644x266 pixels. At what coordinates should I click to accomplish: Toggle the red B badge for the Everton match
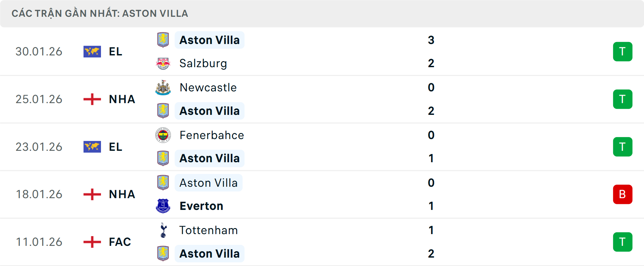[x=623, y=194]
